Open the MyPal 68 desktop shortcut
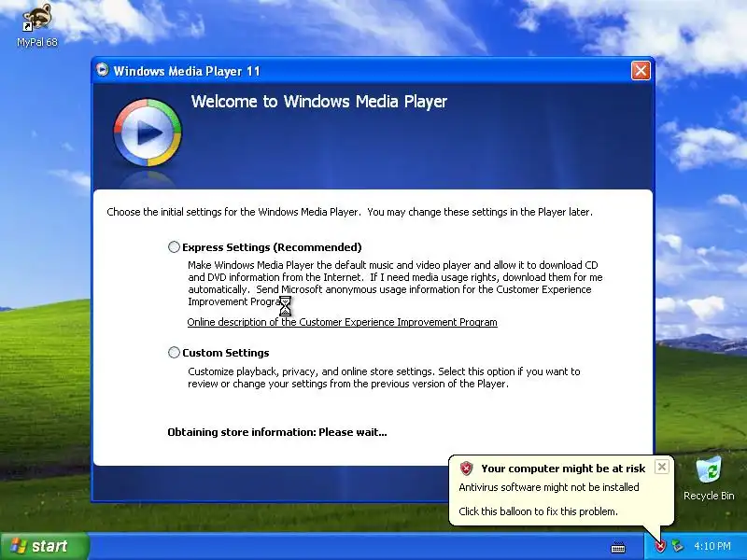The width and height of the screenshot is (747, 560). point(37,25)
